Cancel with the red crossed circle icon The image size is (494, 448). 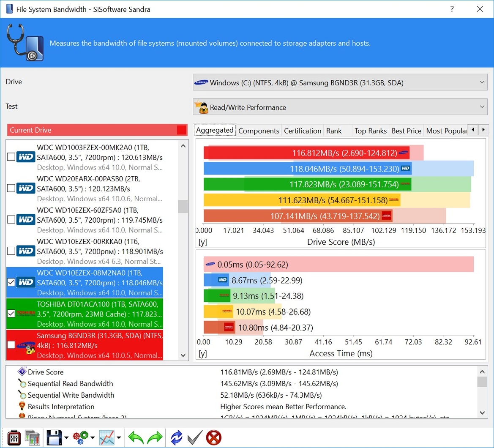pos(213,437)
